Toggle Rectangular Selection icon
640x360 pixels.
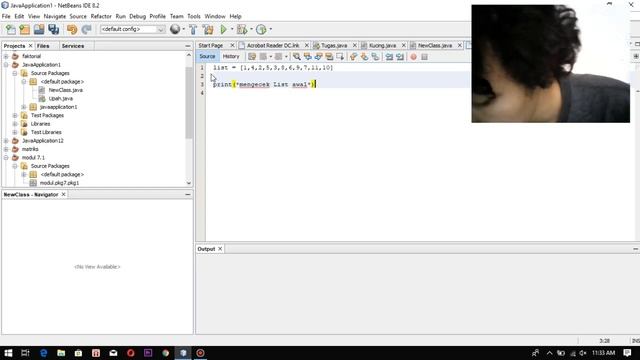click(x=340, y=57)
